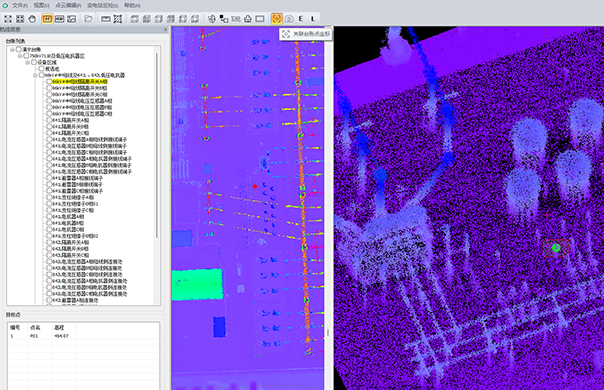The image size is (604, 390).
Task: Click the picture/image view toolbar icon
Action: [72, 18]
